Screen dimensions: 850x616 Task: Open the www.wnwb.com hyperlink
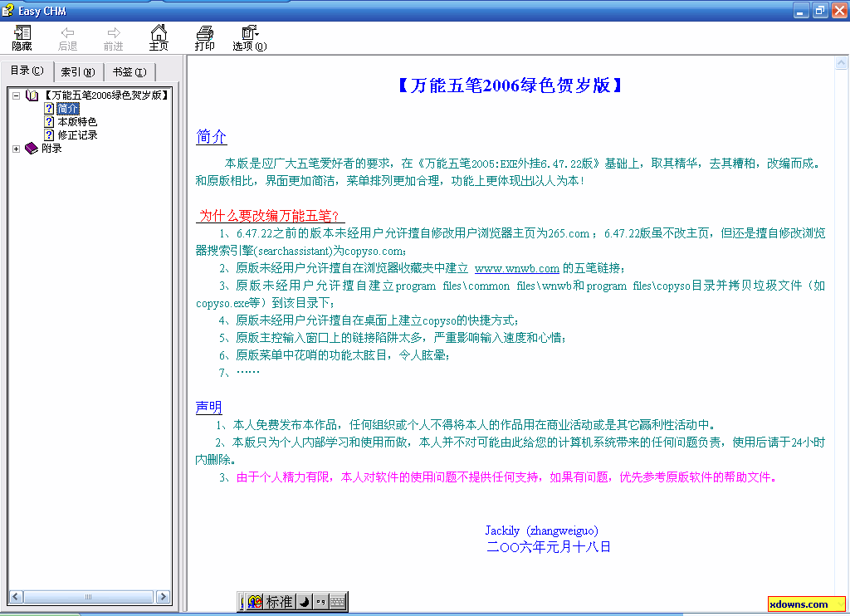tap(516, 268)
